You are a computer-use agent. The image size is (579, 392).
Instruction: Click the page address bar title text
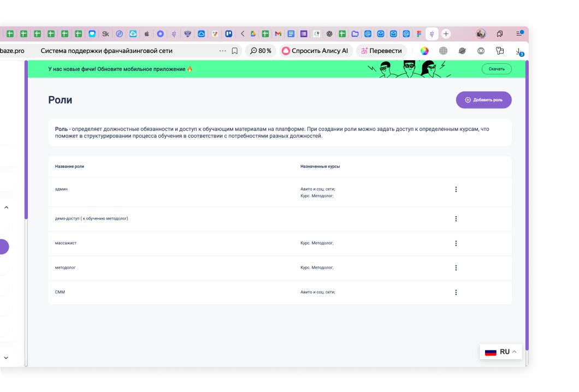(x=107, y=51)
